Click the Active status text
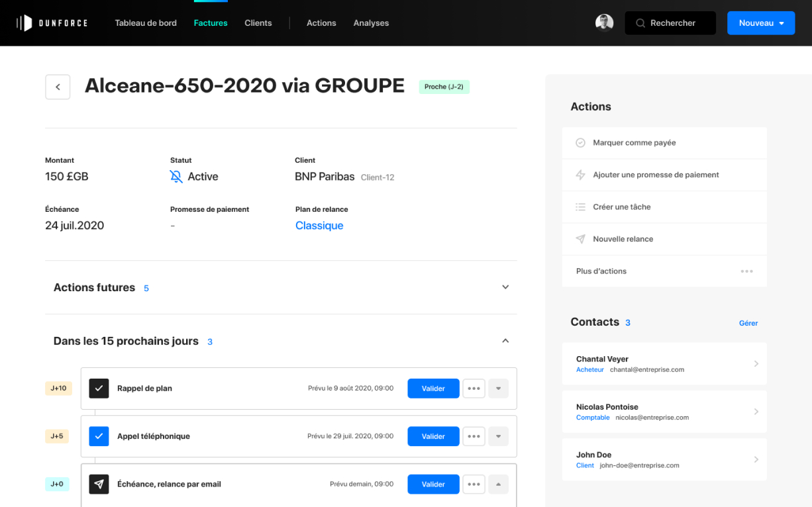This screenshot has height=507, width=812. 203,177
